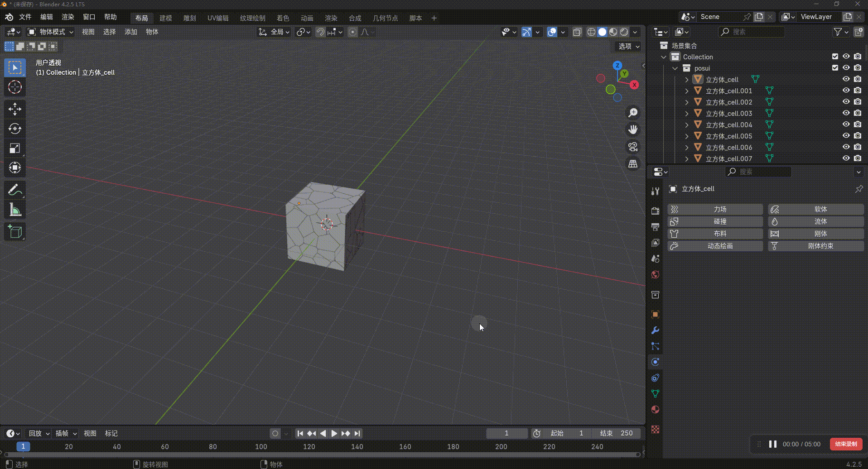868x469 pixels.
Task: Select the Rotate tool
Action: tap(14, 129)
